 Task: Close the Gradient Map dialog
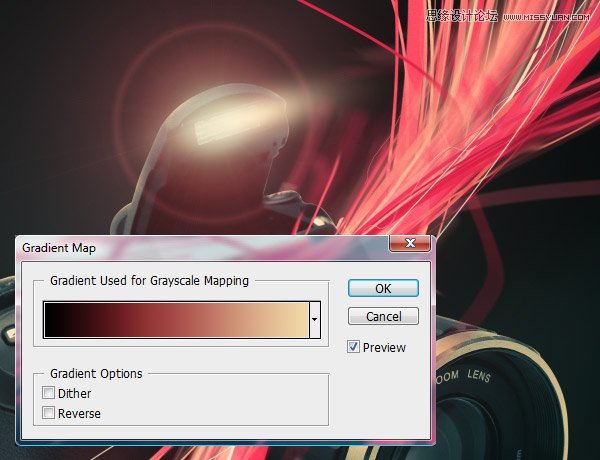click(x=409, y=243)
